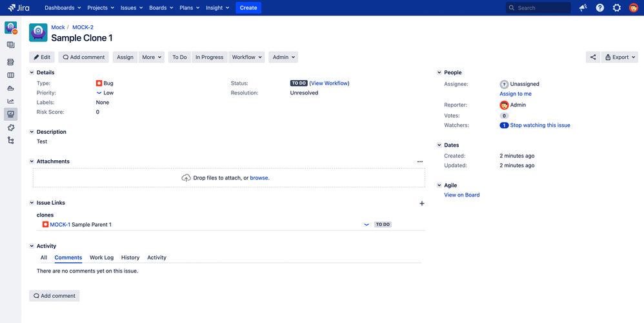Image resolution: width=644 pixels, height=323 pixels.
Task: Collapse the People section
Action: point(439,73)
